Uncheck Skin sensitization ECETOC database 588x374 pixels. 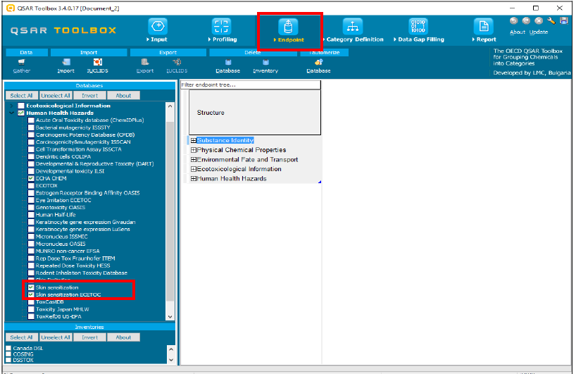(x=31, y=295)
